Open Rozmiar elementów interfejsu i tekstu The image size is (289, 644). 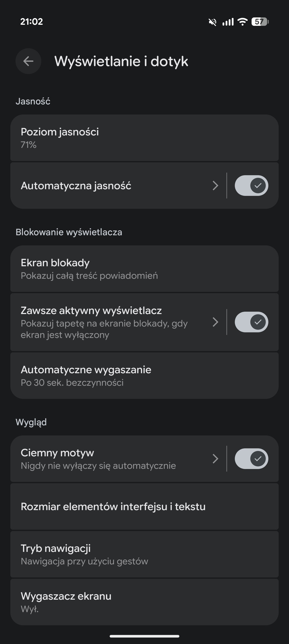(x=144, y=506)
